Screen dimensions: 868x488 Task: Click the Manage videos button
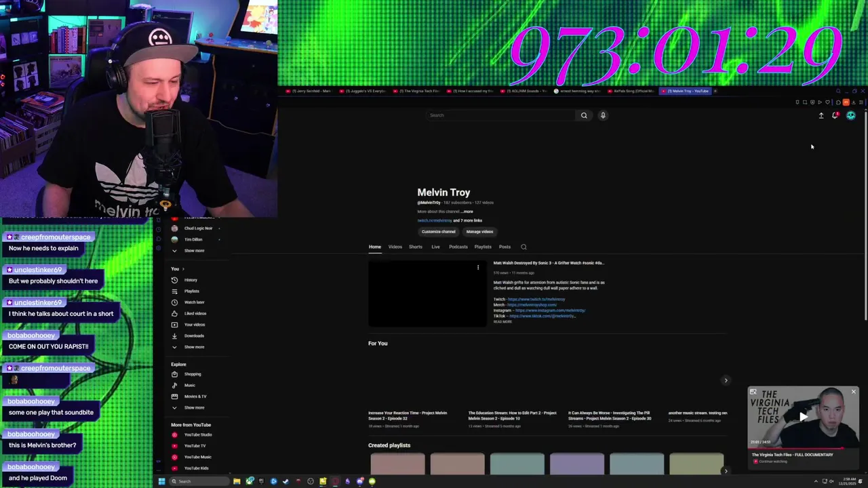pos(479,232)
